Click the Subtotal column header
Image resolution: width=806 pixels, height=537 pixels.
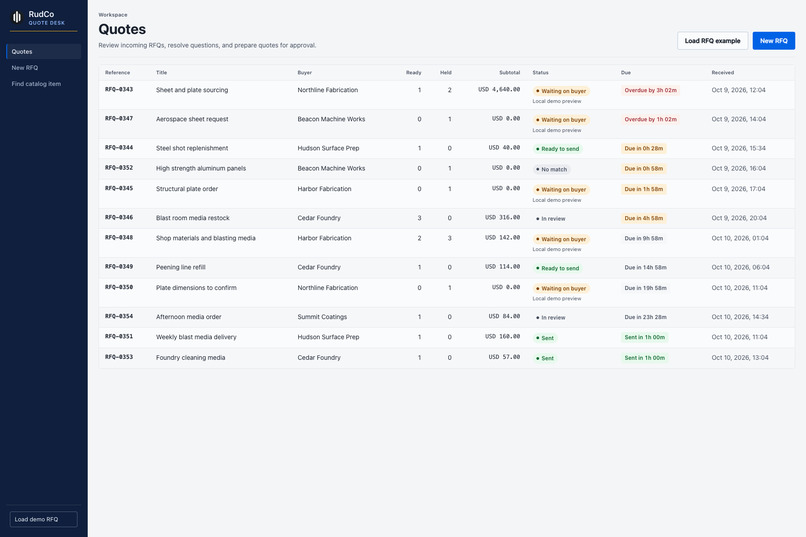point(509,72)
